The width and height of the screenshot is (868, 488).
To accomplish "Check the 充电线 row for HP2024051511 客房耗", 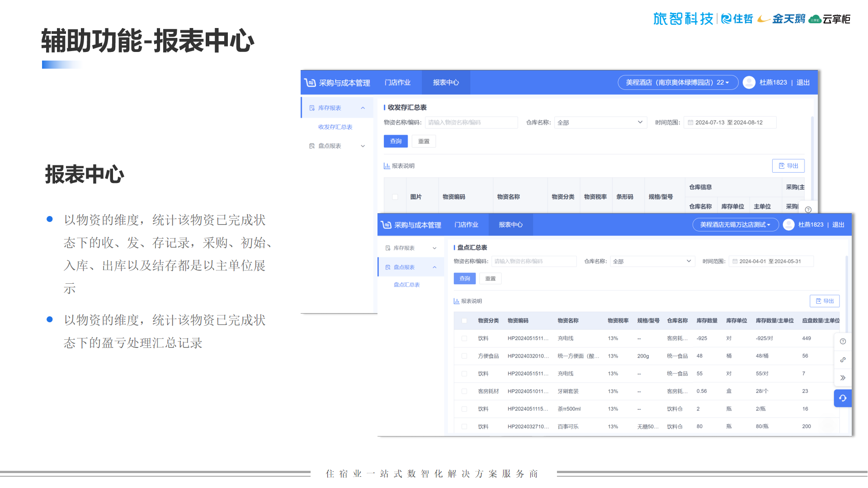I will 464,338.
